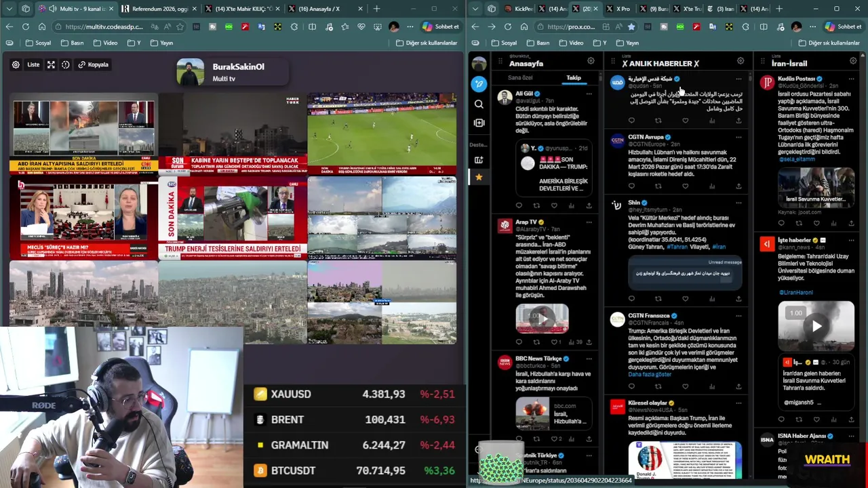The height and width of the screenshot is (488, 868).
Task: Open X Pro compose post button
Action: pos(479,83)
